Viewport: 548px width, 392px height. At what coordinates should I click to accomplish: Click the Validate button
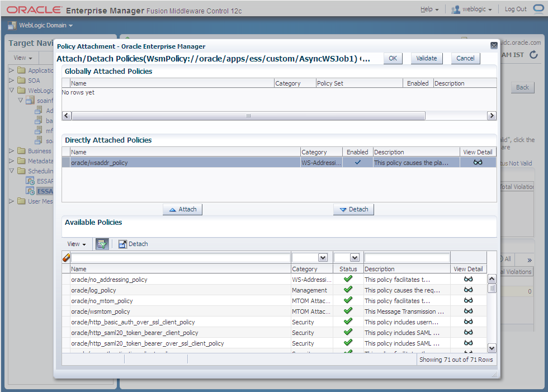click(x=426, y=58)
